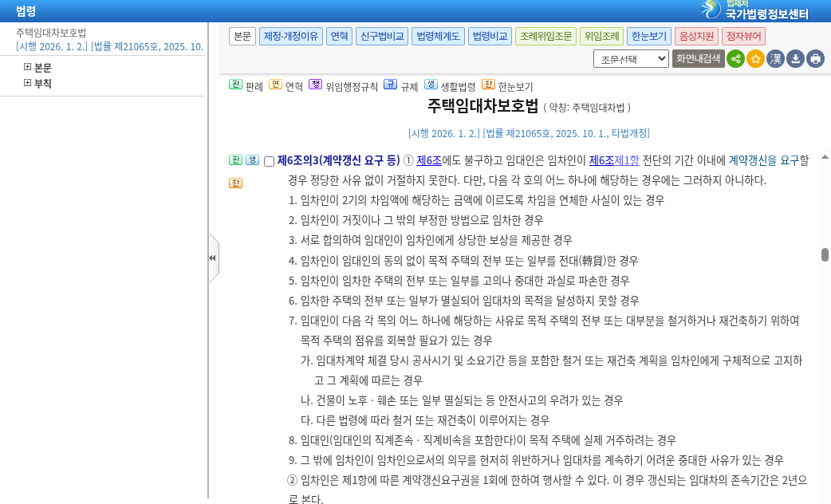Click the vertical scrollbar thumb of the content
Viewport: 831px width, 504px height.
tap(825, 255)
